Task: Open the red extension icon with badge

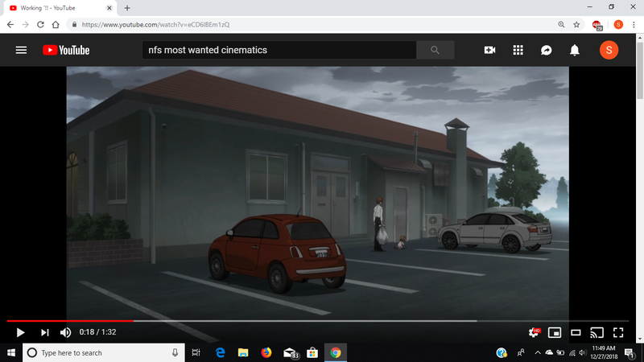Action: (x=597, y=25)
